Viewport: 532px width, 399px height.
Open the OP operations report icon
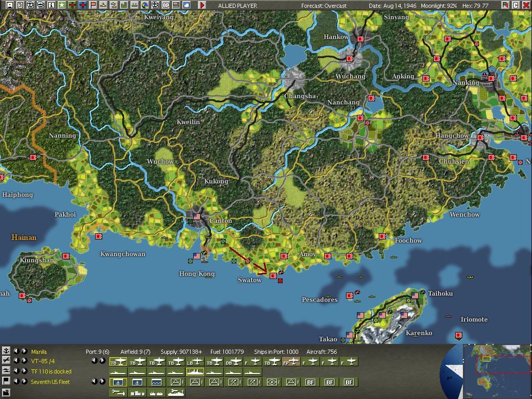click(x=166, y=5)
